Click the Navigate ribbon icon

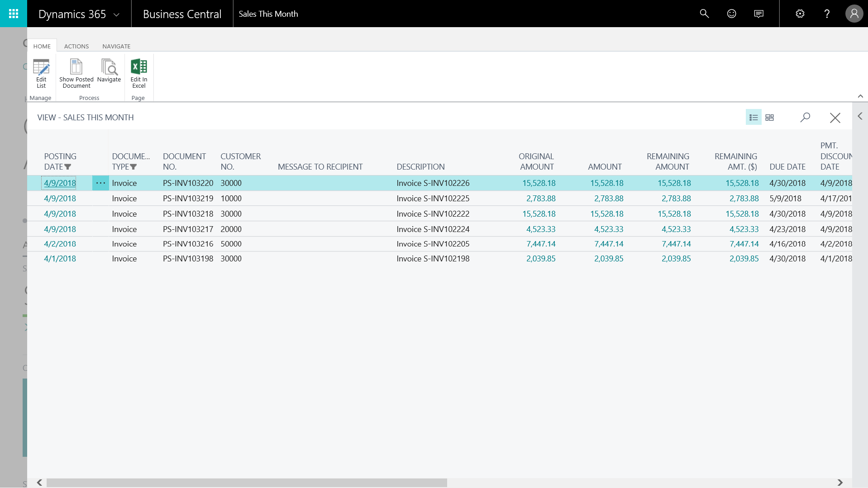coord(109,71)
